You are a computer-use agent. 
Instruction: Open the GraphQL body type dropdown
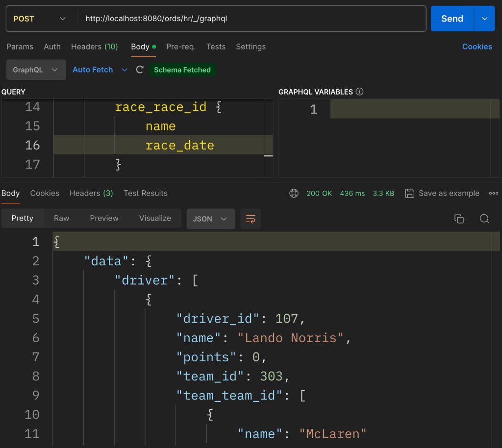pos(36,70)
